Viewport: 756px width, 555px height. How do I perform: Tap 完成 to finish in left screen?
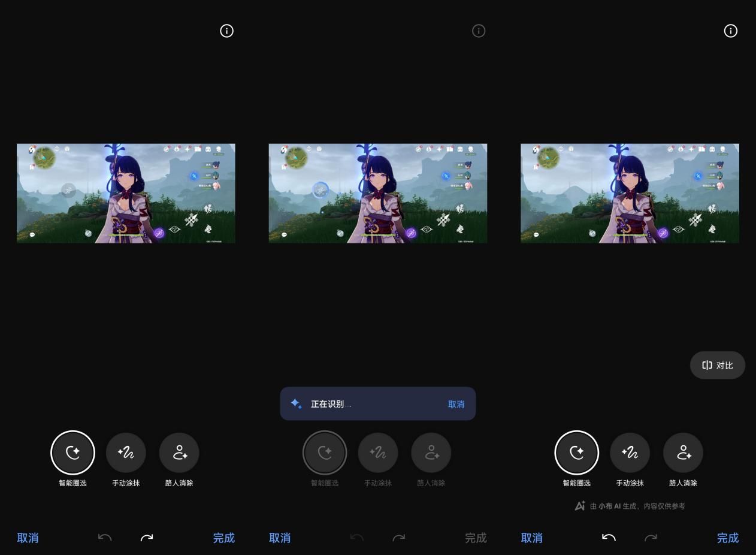(224, 538)
